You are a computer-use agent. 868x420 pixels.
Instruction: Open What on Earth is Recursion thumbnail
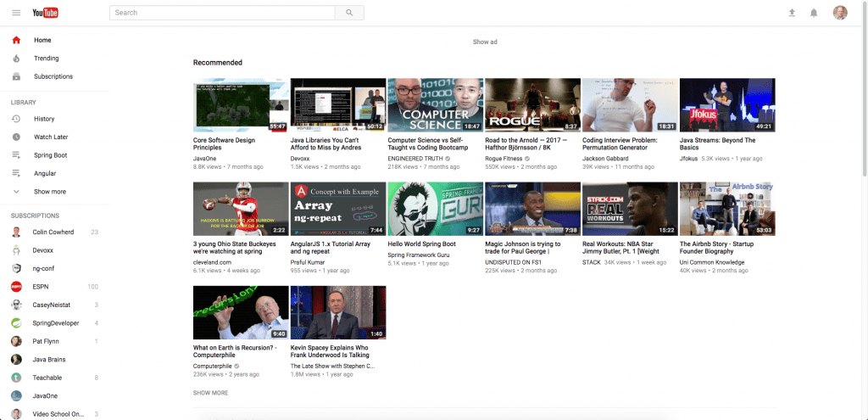pyautogui.click(x=241, y=312)
